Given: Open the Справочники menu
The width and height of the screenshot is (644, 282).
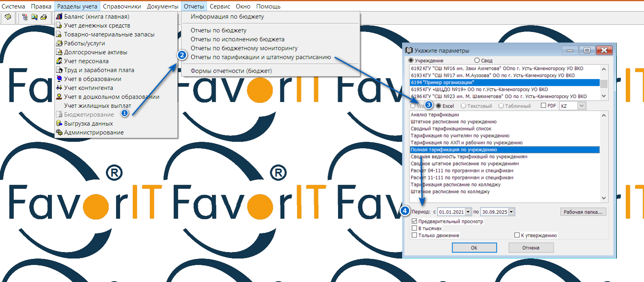Looking at the screenshot, I should pyautogui.click(x=122, y=6).
